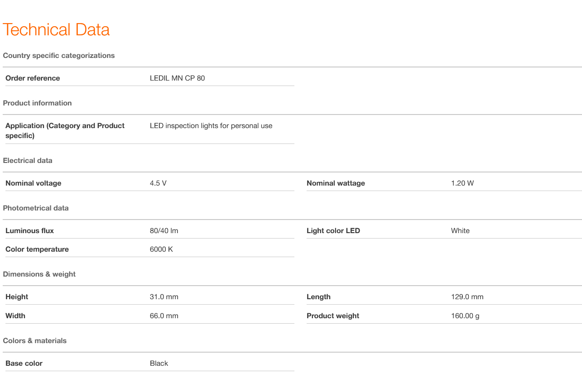Click the Photometrical data section header
The width and height of the screenshot is (582, 392).
36,208
